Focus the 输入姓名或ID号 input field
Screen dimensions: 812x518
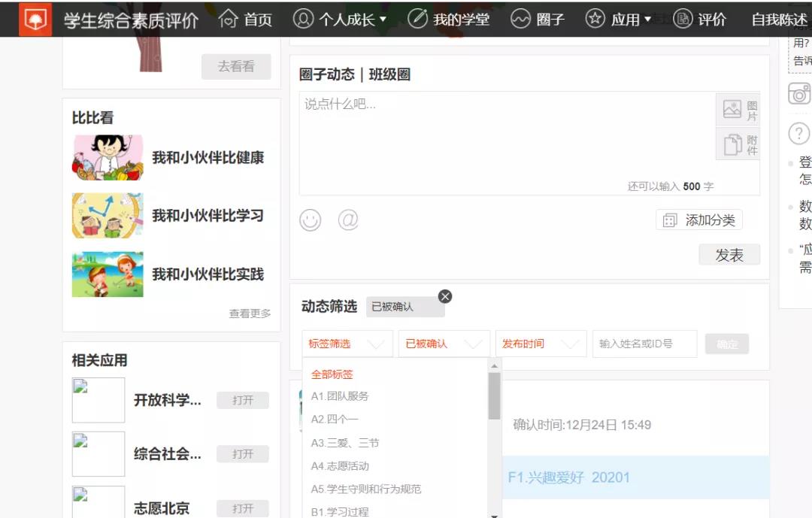tap(645, 344)
